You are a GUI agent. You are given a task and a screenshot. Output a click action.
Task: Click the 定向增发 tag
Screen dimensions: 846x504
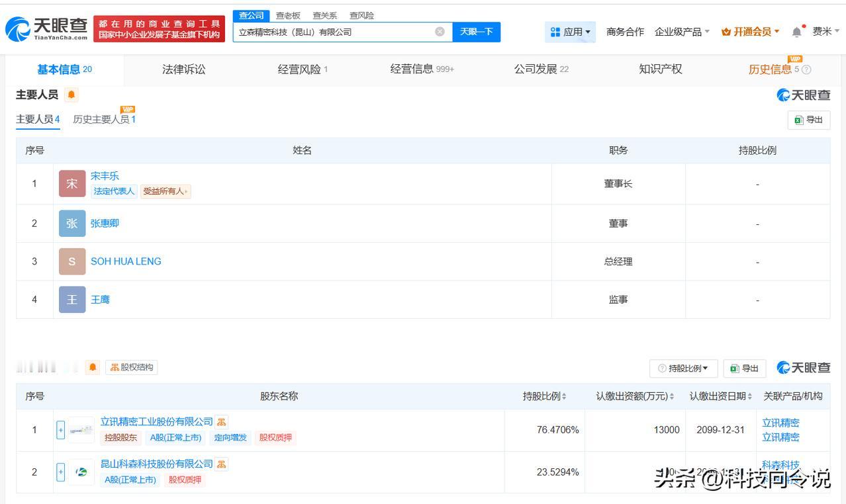[x=230, y=437]
